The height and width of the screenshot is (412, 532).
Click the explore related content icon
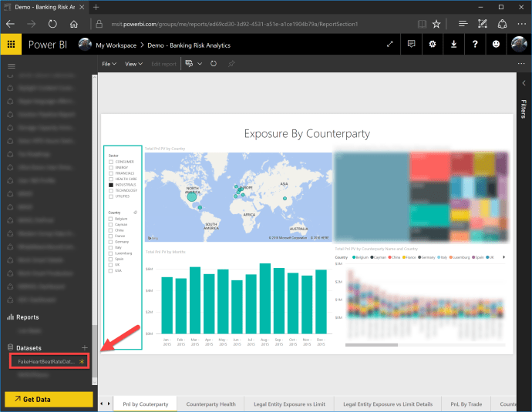[x=190, y=64]
